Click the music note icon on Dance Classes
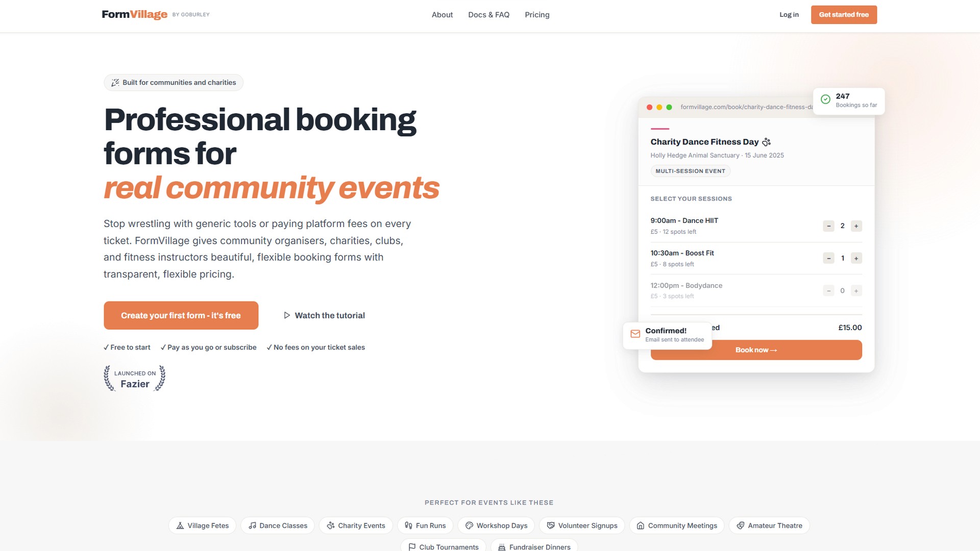 pos(252,525)
